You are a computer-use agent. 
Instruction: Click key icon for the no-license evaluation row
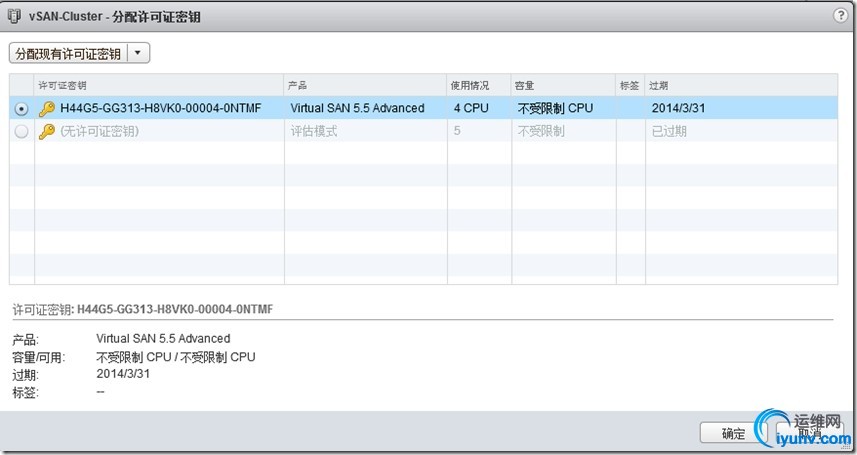tap(47, 132)
